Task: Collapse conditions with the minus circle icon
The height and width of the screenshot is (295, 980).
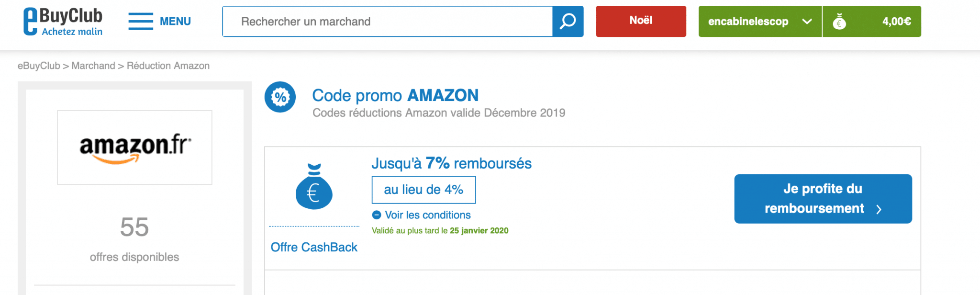Action: pos(377,215)
